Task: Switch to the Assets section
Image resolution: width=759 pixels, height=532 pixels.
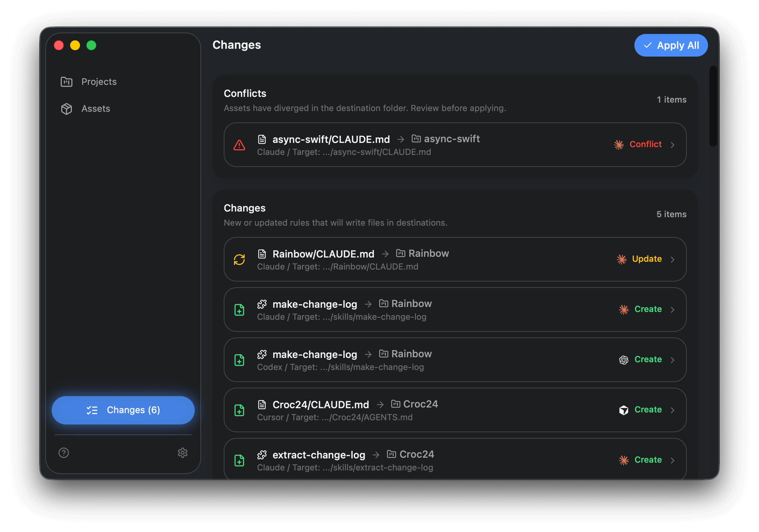Action: pyautogui.click(x=96, y=109)
